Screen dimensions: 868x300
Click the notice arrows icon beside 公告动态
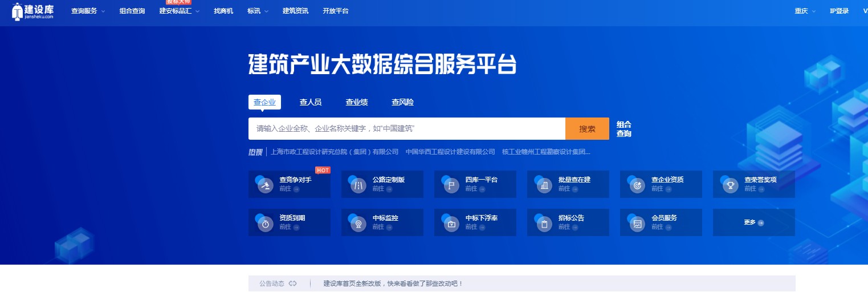(x=293, y=283)
